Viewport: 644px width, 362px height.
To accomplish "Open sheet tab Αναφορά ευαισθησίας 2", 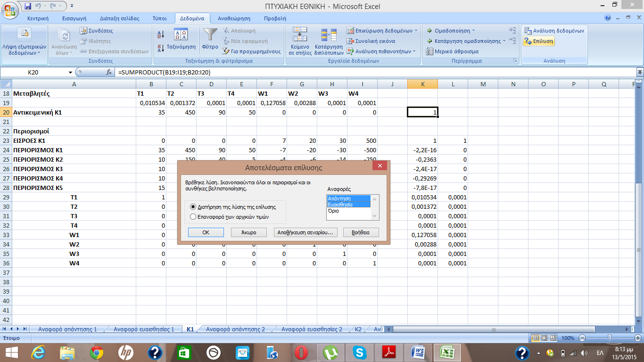I will pos(312,329).
